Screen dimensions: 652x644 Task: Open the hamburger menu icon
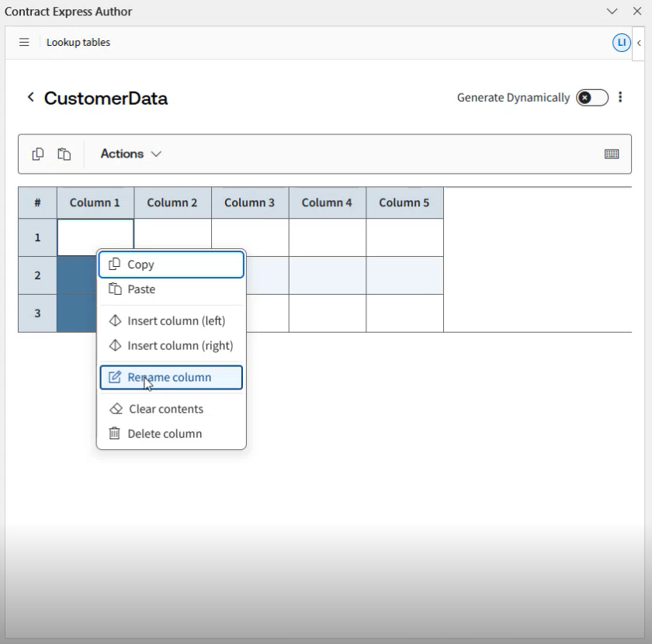pyautogui.click(x=24, y=43)
